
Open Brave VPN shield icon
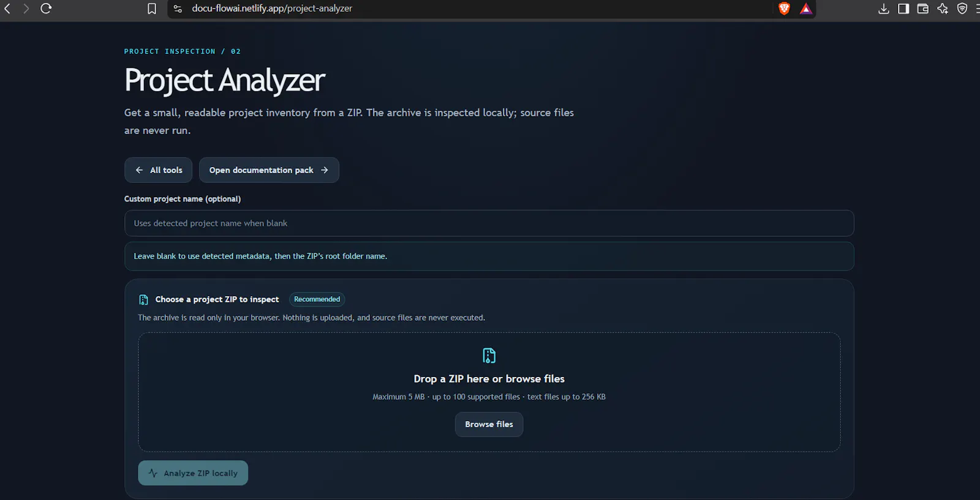coord(962,9)
